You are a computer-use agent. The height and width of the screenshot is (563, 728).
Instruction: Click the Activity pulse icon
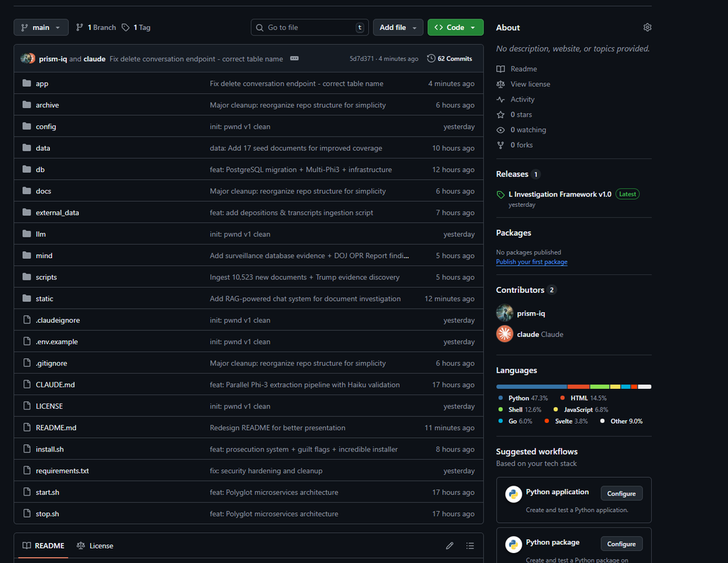[501, 100]
